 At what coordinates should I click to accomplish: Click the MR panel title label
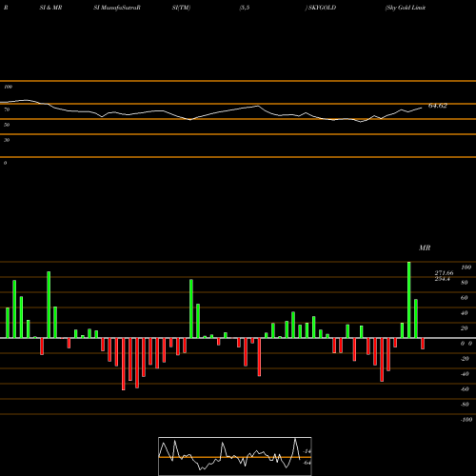tap(425, 248)
